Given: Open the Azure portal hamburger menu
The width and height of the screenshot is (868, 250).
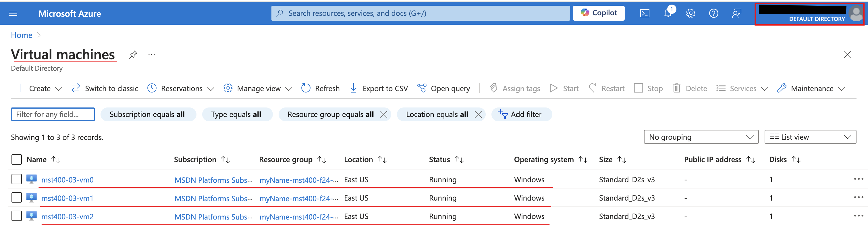Looking at the screenshot, I should coord(13,13).
